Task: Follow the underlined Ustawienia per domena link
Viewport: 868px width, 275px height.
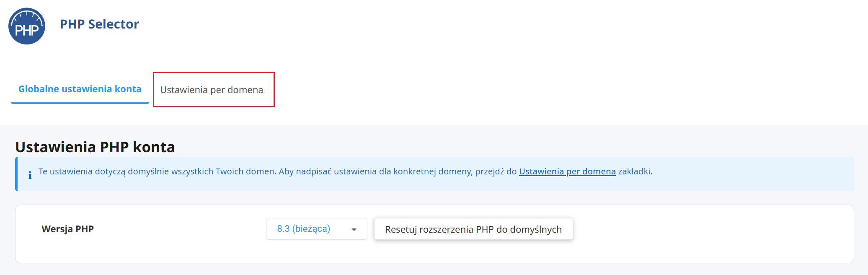Action: 567,171
